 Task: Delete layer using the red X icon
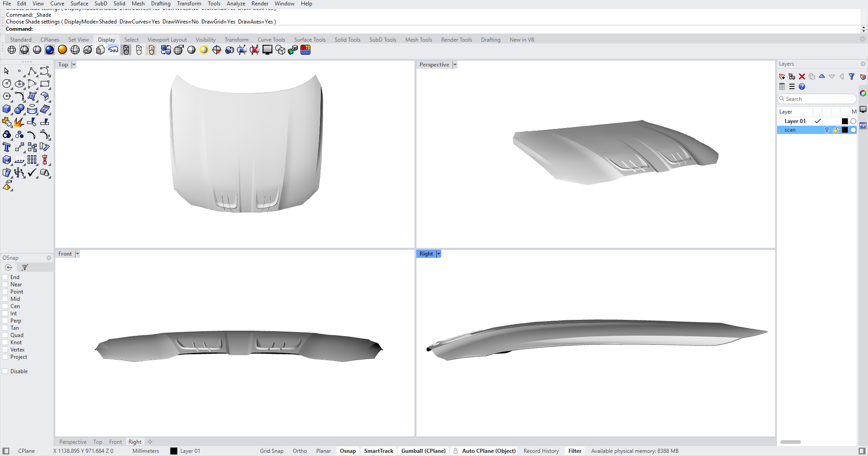(802, 76)
